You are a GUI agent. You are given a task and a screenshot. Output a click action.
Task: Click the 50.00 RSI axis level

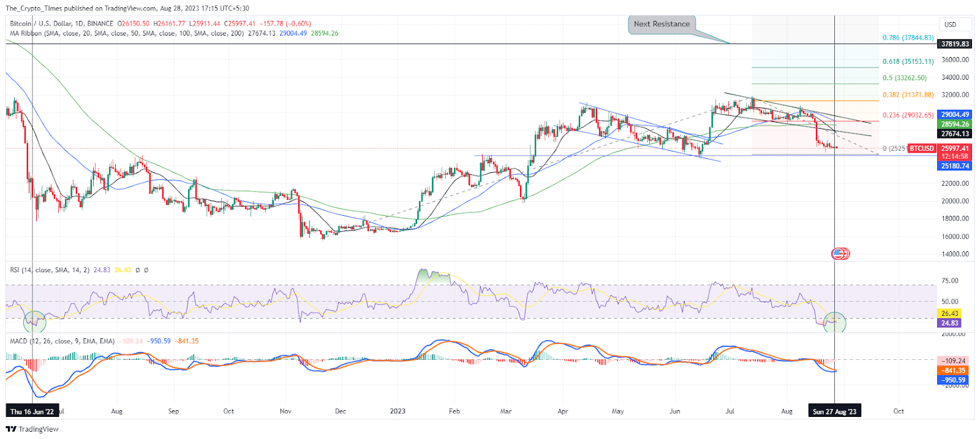pyautogui.click(x=950, y=302)
